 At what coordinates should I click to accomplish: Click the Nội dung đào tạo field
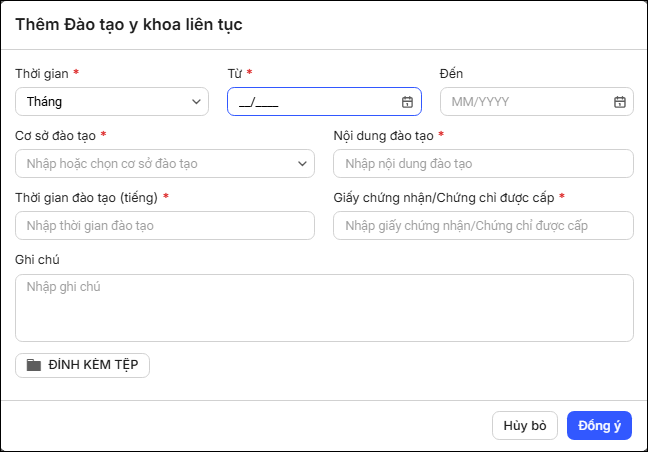point(483,164)
